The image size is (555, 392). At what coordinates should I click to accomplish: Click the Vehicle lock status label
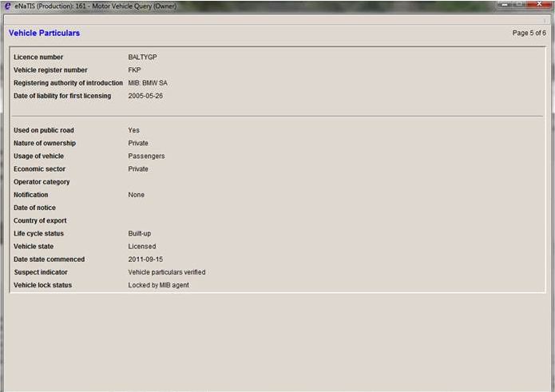[42, 285]
